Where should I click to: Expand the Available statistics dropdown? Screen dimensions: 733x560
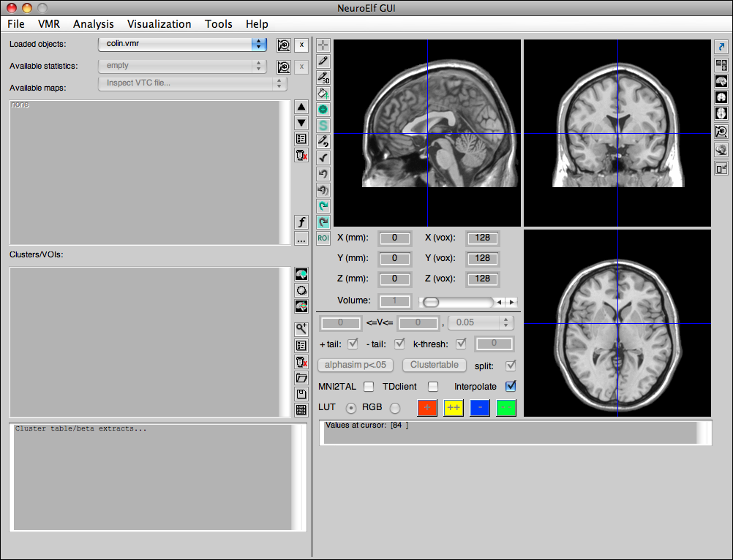point(182,66)
